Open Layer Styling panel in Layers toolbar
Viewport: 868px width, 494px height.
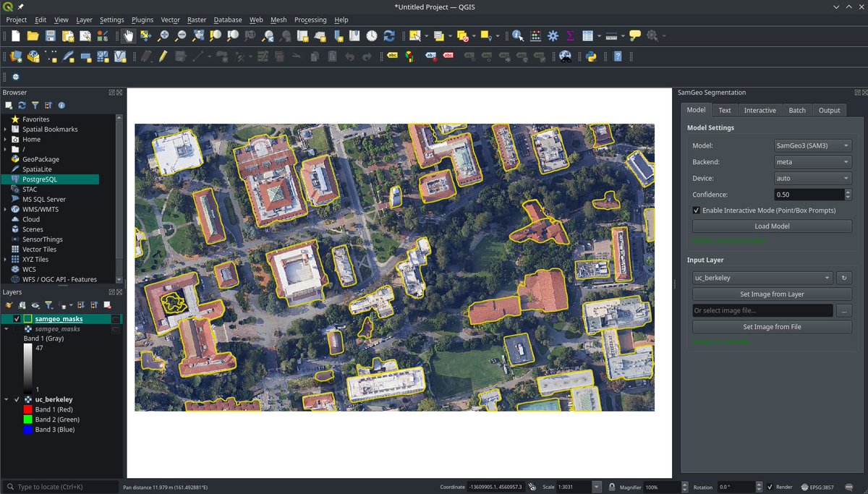pyautogui.click(x=9, y=305)
